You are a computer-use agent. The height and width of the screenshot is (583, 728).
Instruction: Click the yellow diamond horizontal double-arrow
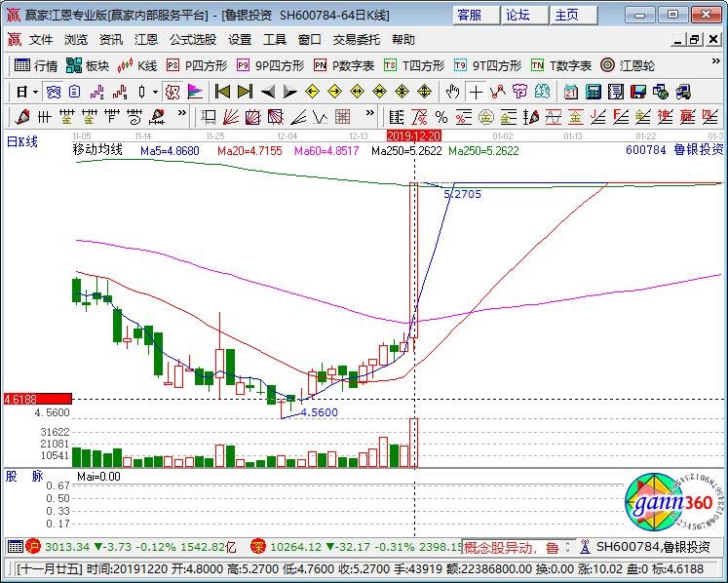tap(357, 92)
